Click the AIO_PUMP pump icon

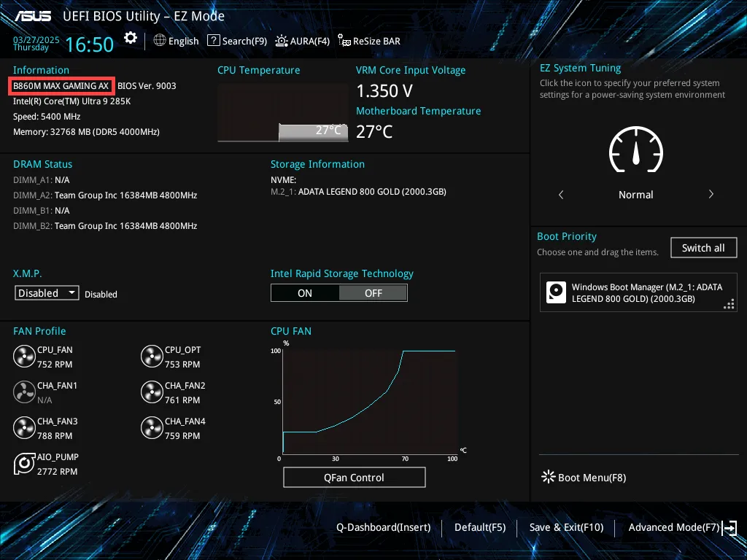point(24,464)
